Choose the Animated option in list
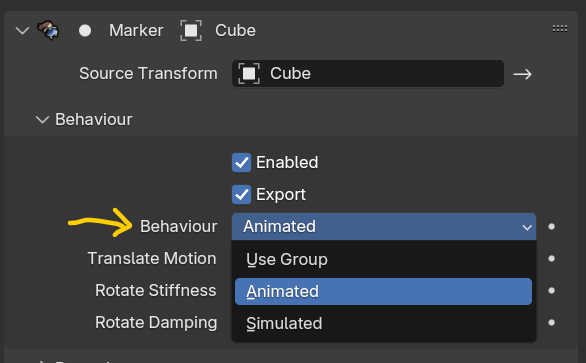Screen dimensions: 586x363 click(383, 291)
